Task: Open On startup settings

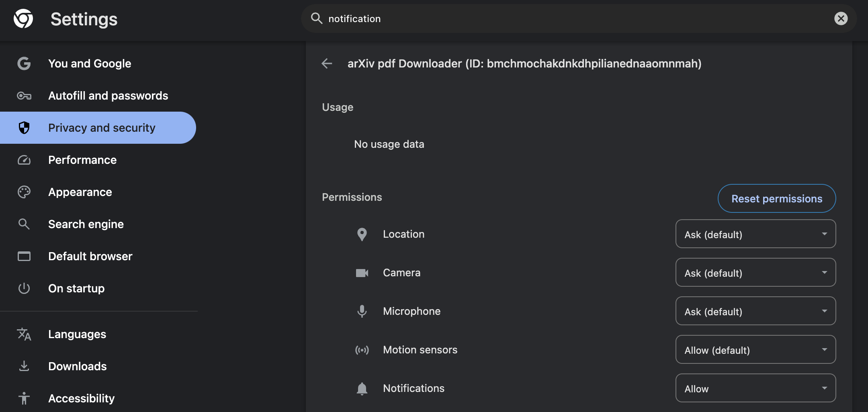Action: point(98,288)
